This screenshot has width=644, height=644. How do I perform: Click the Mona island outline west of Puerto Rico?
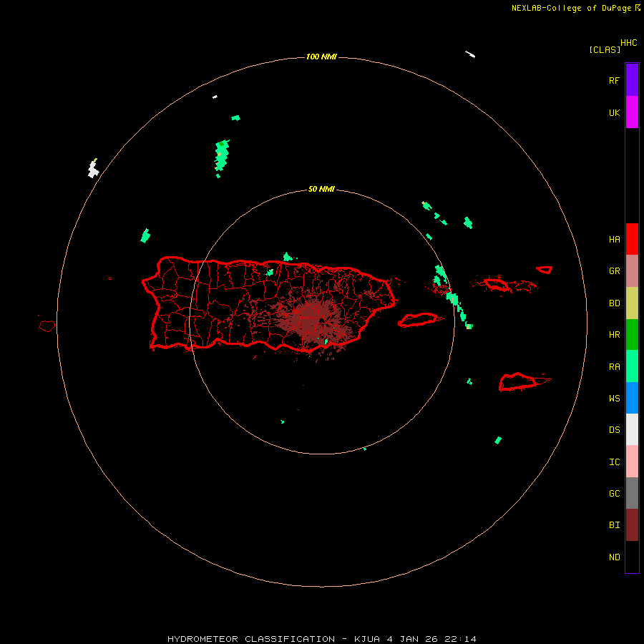click(x=47, y=326)
